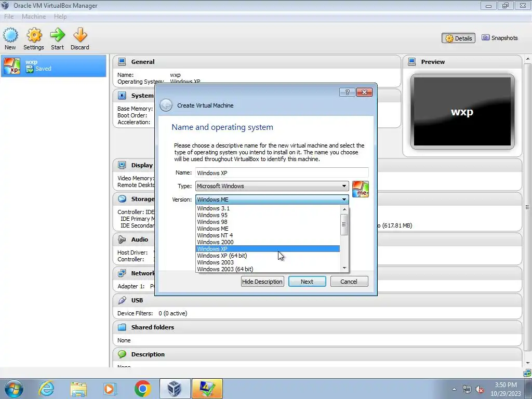532x399 pixels.
Task: Cancel the Create Virtual Machine wizard
Action: click(x=349, y=281)
